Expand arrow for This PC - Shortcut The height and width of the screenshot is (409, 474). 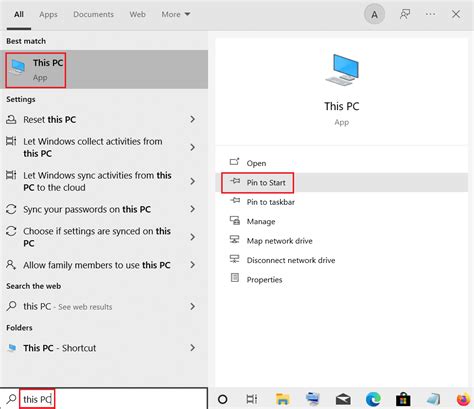point(192,348)
